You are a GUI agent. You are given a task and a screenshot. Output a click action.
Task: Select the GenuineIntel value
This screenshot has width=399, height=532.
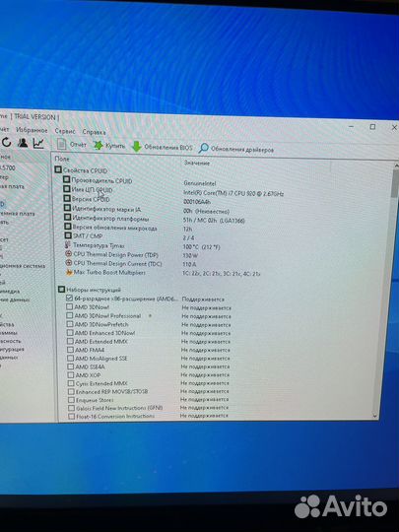(200, 183)
